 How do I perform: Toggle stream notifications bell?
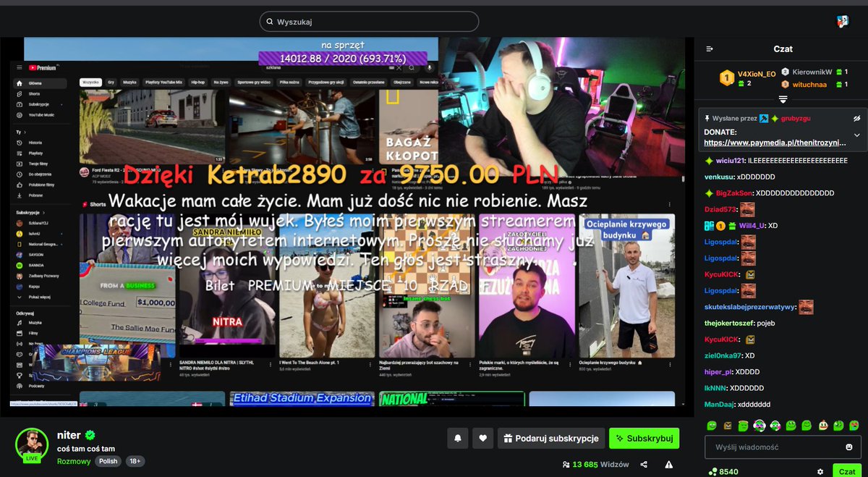[457, 438]
